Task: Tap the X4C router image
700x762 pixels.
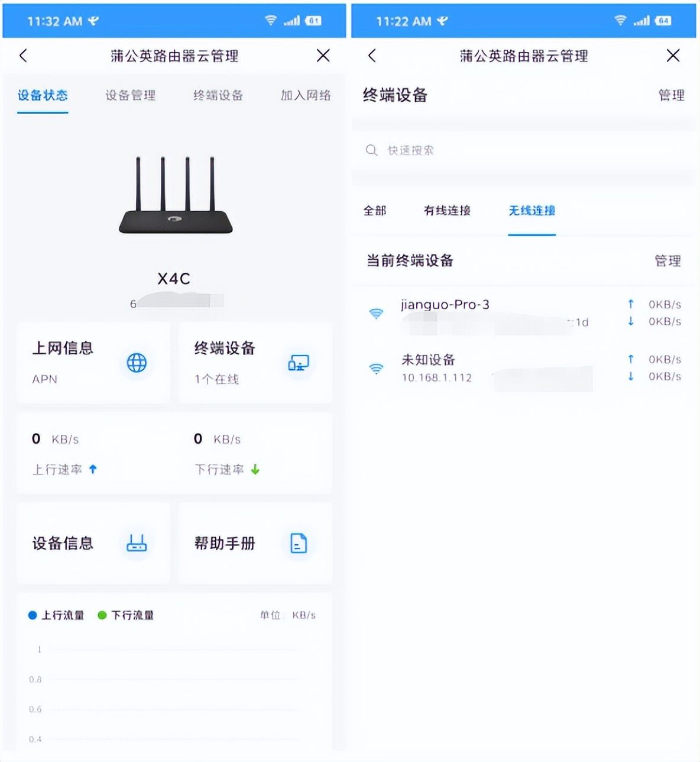Action: point(175,195)
